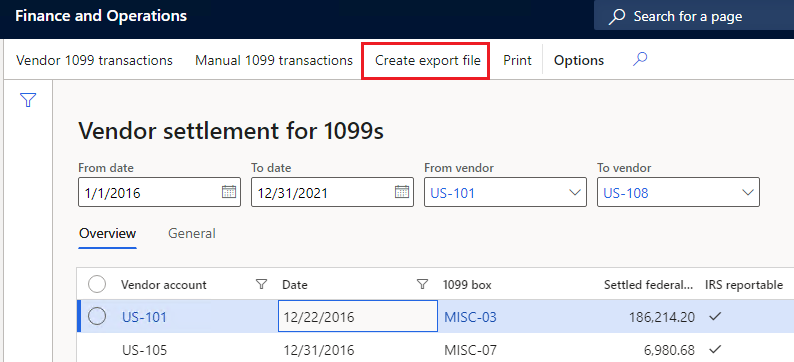Image resolution: width=794 pixels, height=362 pixels.
Task: Click the US-108 To vendor value
Action: point(626,193)
